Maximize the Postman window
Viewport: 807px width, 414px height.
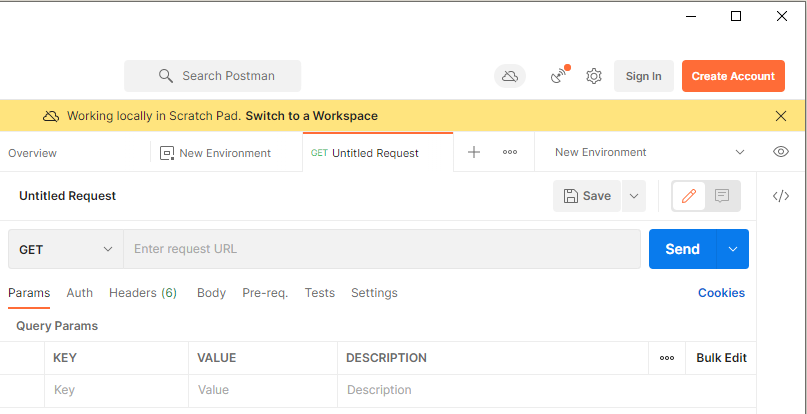pyautogui.click(x=736, y=16)
